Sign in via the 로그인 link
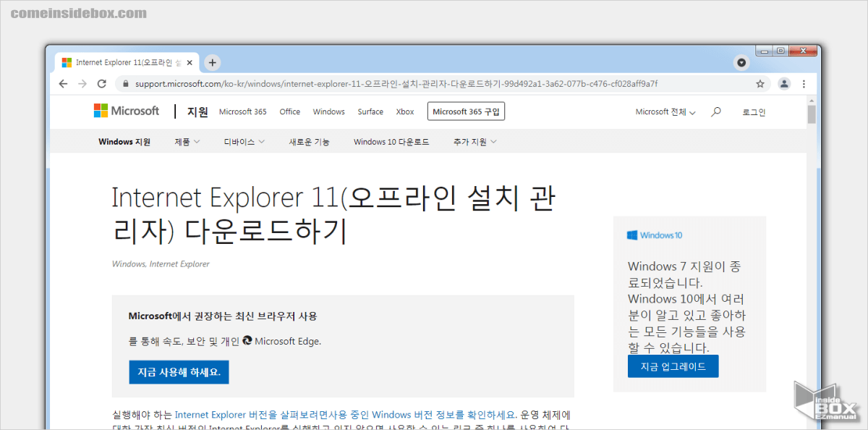 pyautogui.click(x=754, y=111)
